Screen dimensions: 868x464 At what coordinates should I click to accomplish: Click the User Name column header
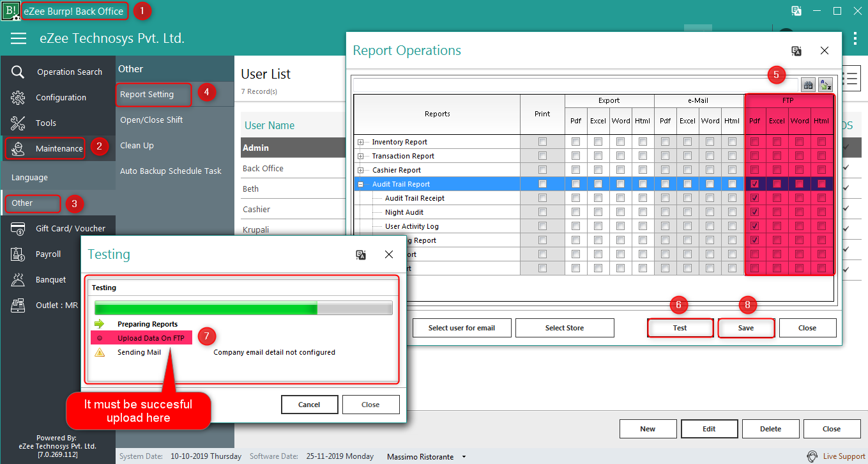pos(270,125)
